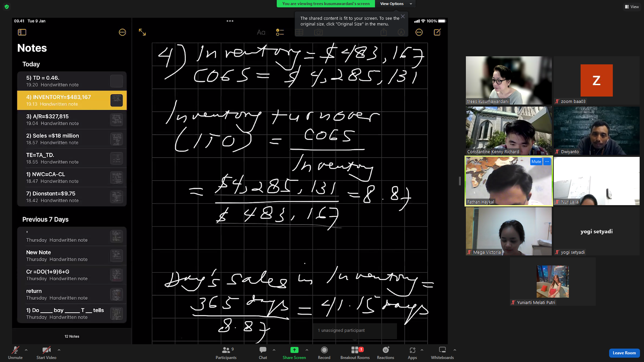
Task: Select the checklist tool icon
Action: pos(280,32)
